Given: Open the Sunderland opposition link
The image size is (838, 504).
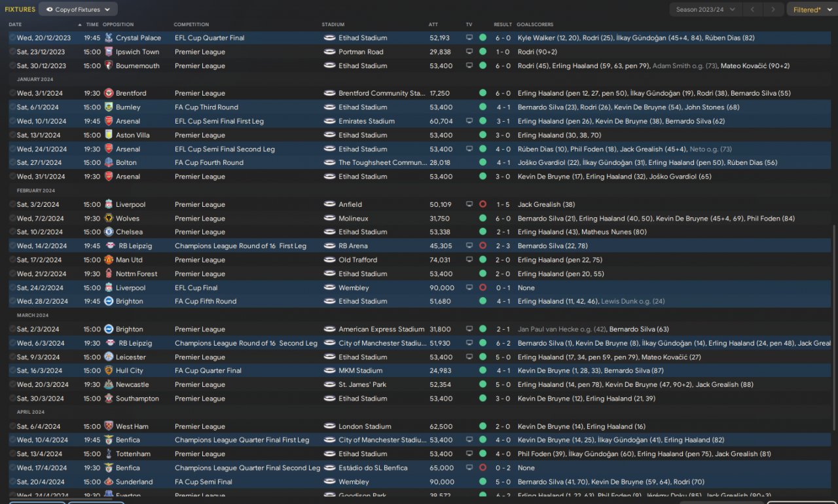Looking at the screenshot, I should [x=134, y=482].
